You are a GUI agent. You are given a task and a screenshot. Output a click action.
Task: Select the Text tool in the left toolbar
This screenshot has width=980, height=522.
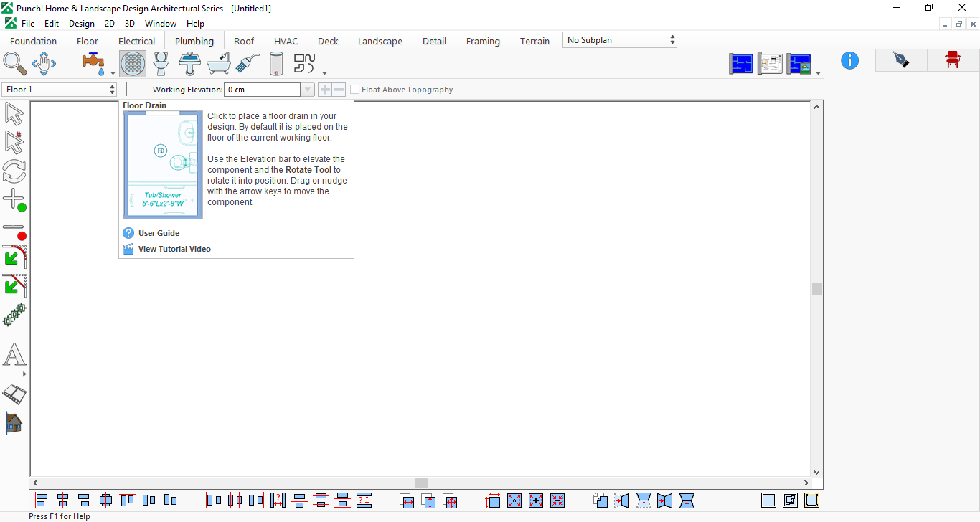pos(14,355)
